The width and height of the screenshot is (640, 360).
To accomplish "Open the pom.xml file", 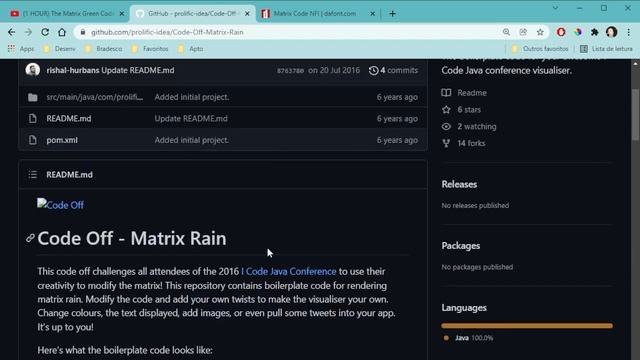I will [62, 140].
